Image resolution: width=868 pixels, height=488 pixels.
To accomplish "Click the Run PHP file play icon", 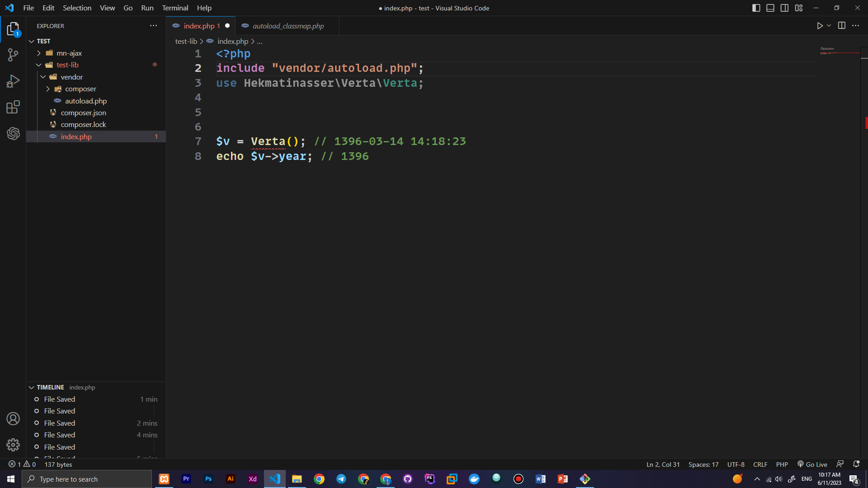I will 820,26.
